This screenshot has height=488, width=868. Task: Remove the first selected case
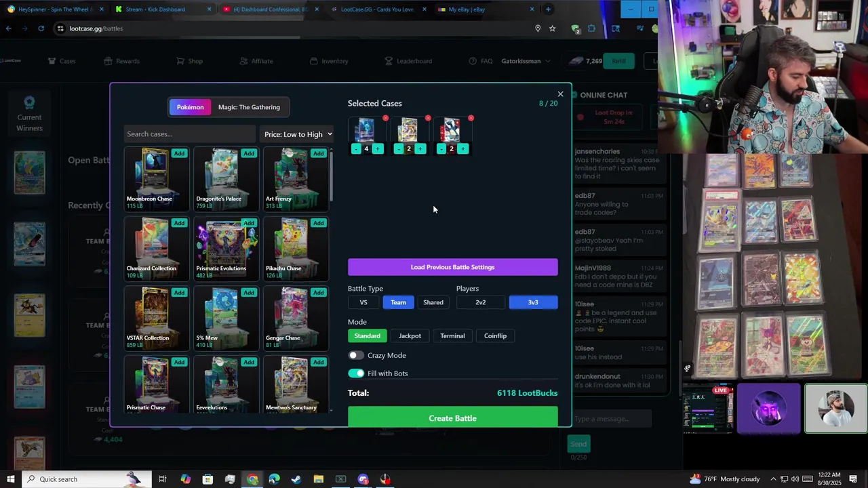click(385, 118)
